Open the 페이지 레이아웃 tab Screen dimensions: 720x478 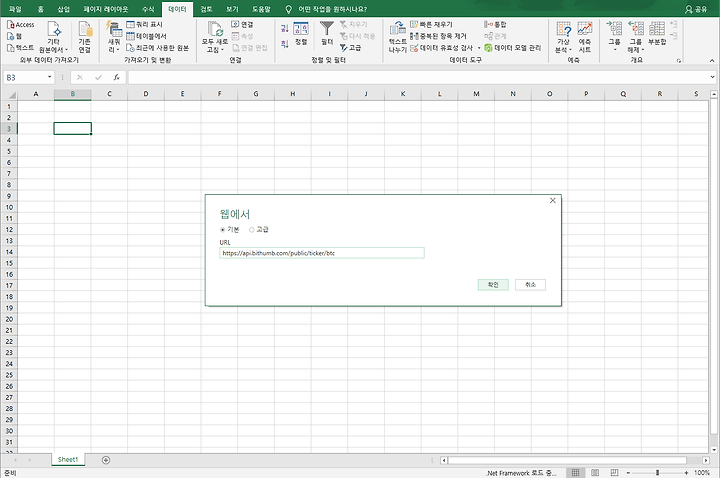point(106,9)
